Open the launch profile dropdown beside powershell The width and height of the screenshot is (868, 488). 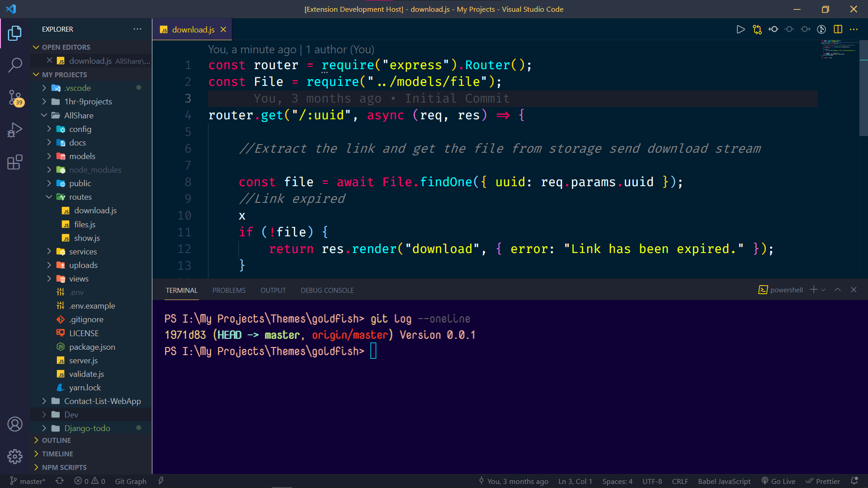pyautogui.click(x=824, y=290)
